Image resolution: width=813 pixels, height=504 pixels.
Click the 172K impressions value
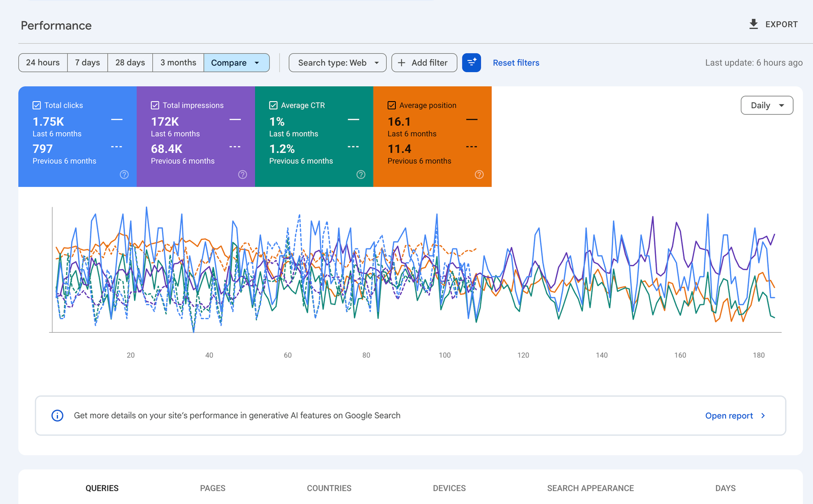(165, 122)
